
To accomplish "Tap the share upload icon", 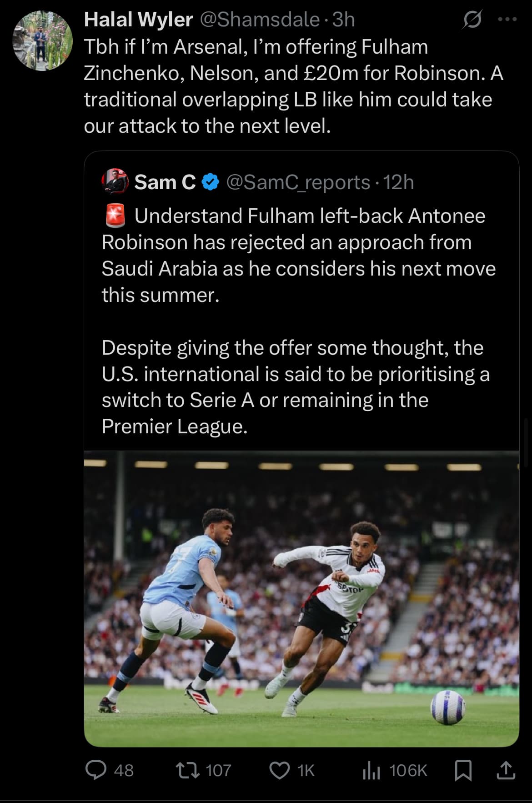I will [506, 770].
